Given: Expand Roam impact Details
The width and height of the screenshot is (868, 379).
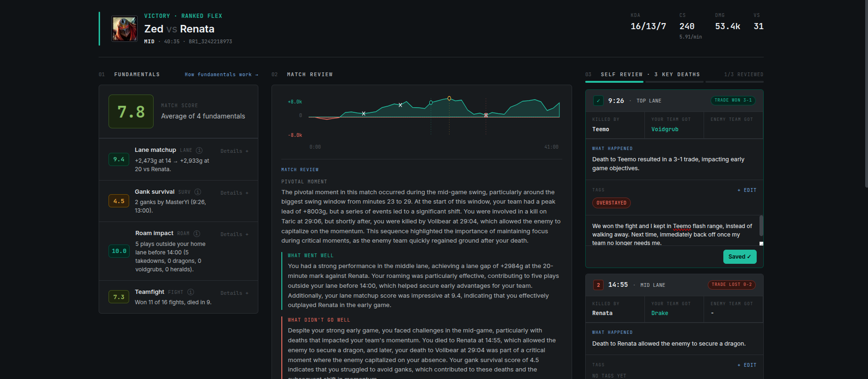Looking at the screenshot, I should click(x=234, y=234).
